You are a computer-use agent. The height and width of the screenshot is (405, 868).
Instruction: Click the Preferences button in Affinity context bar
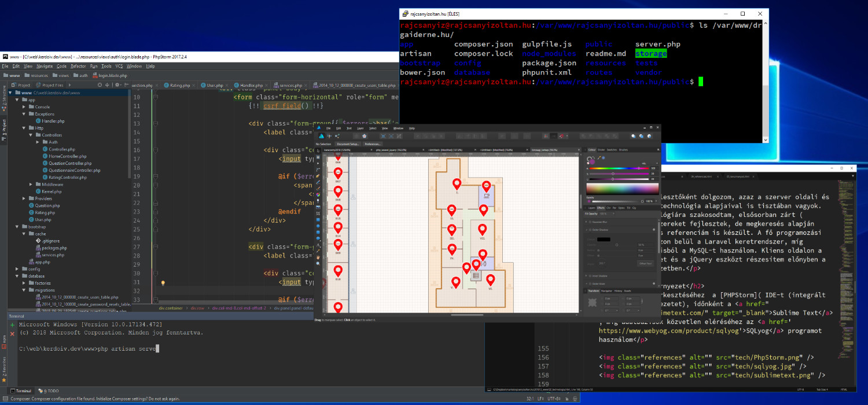(x=373, y=144)
